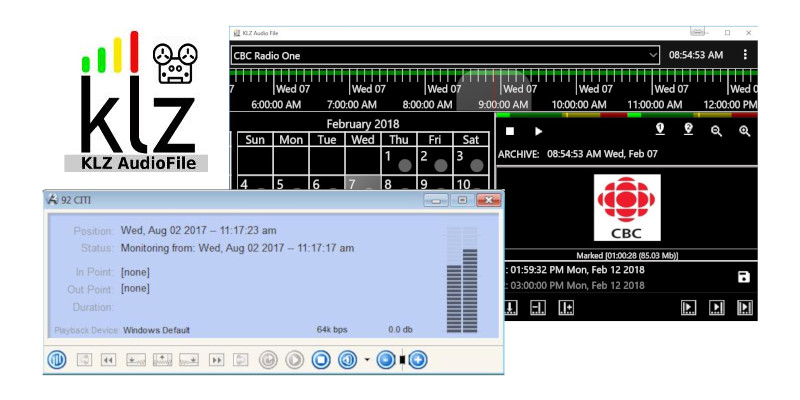
Task: Click the 64k bps bitrate value
Action: coord(332,330)
